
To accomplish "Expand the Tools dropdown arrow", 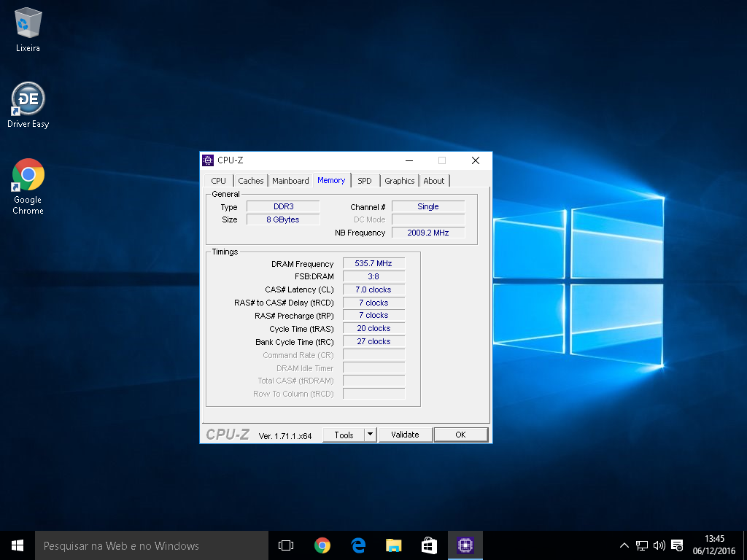I will 371,435.
